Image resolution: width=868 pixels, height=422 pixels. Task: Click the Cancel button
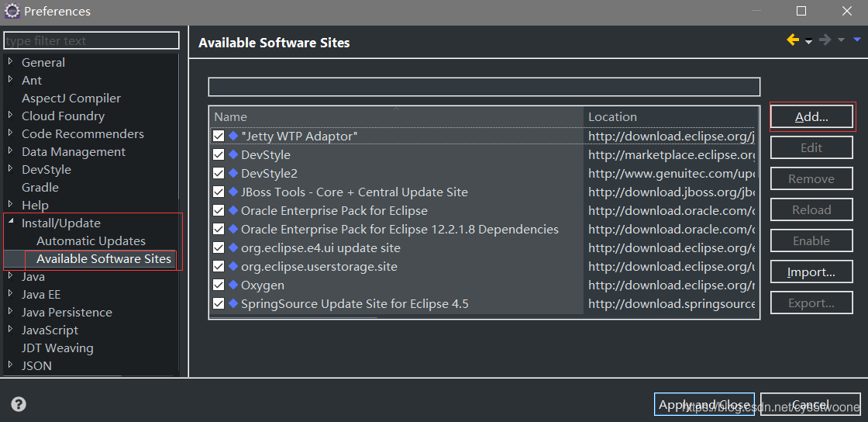tap(811, 404)
